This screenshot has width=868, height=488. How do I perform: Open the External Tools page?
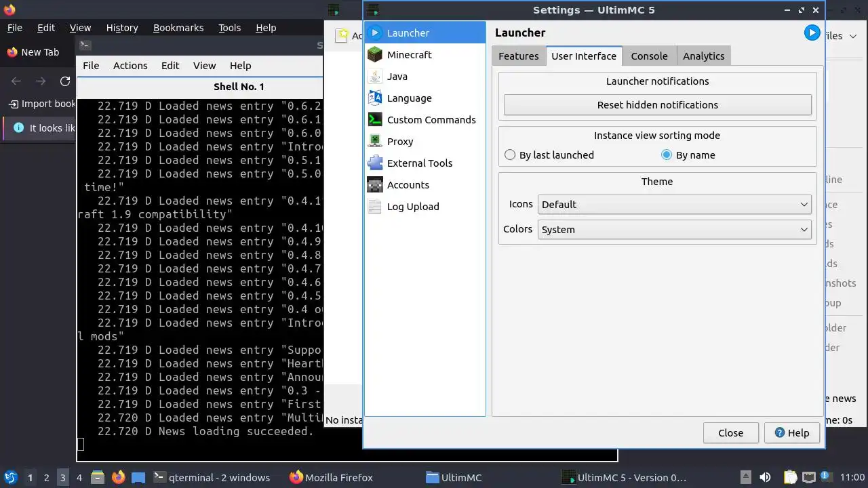point(425,163)
